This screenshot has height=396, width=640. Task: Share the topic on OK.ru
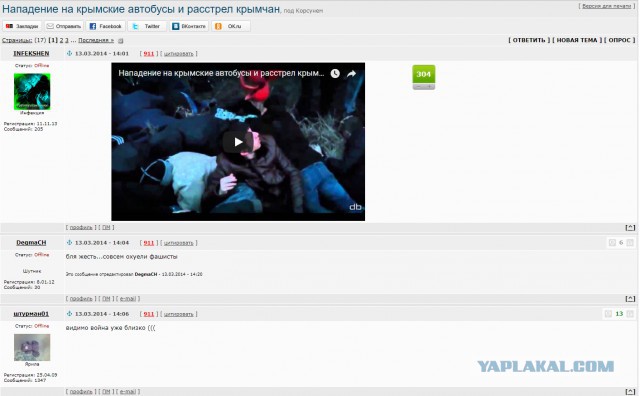(x=231, y=26)
